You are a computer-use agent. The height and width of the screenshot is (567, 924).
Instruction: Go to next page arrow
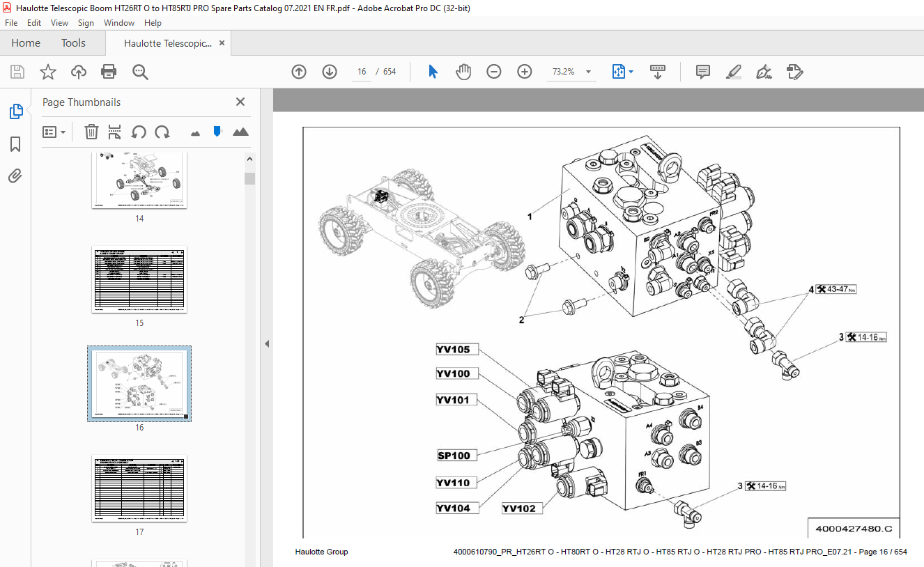330,72
